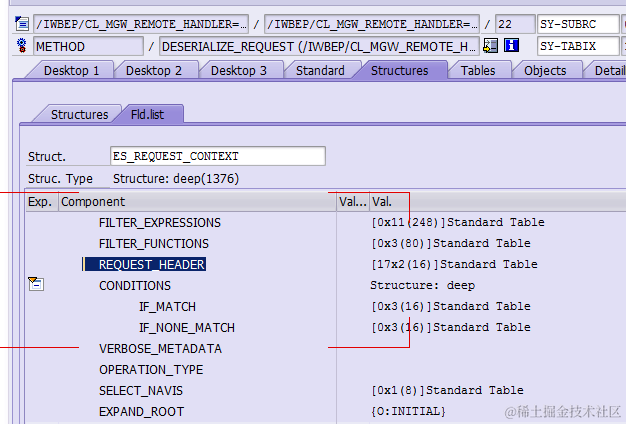Click the gear method icon beside METHOD field
The height and width of the screenshot is (424, 626).
click(x=22, y=46)
